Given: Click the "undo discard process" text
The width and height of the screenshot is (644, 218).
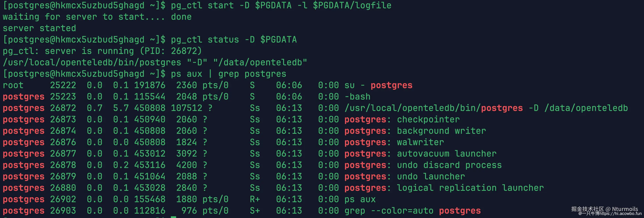Looking at the screenshot, I should (x=449, y=165).
